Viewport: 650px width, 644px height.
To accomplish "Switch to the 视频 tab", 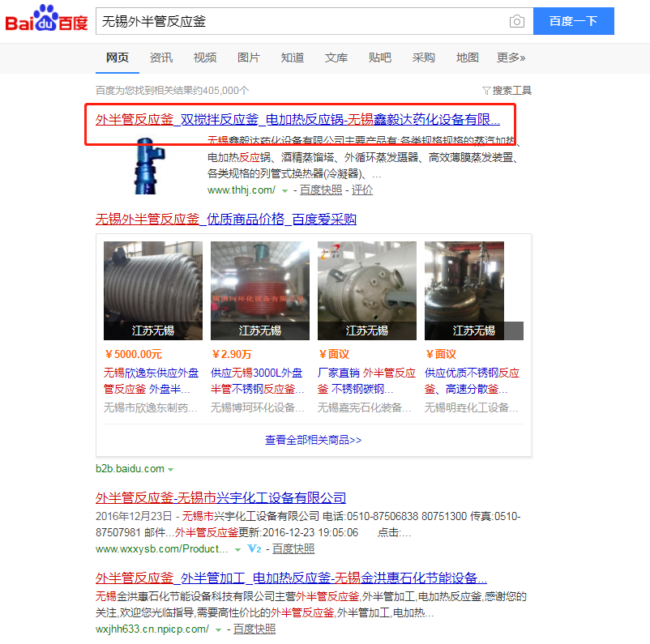I will pyautogui.click(x=205, y=58).
